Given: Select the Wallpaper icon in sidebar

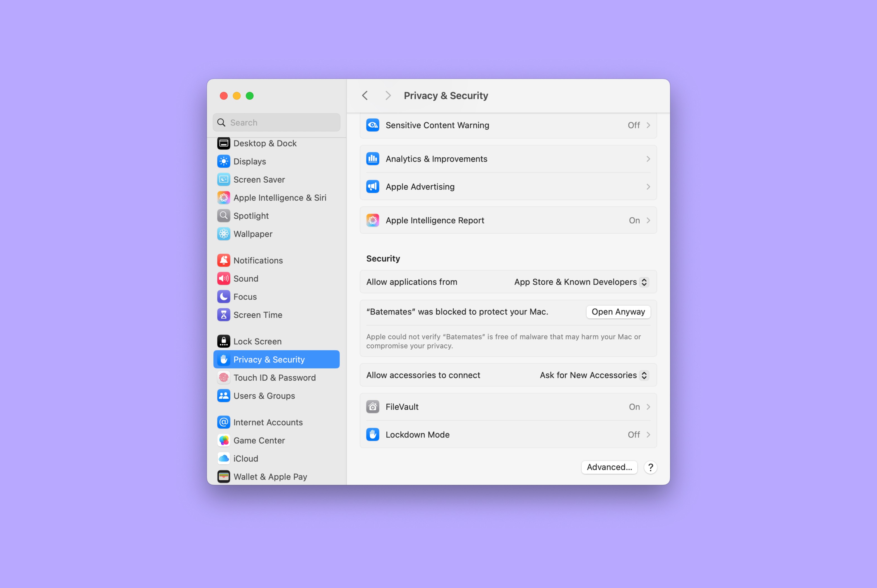Looking at the screenshot, I should [223, 234].
